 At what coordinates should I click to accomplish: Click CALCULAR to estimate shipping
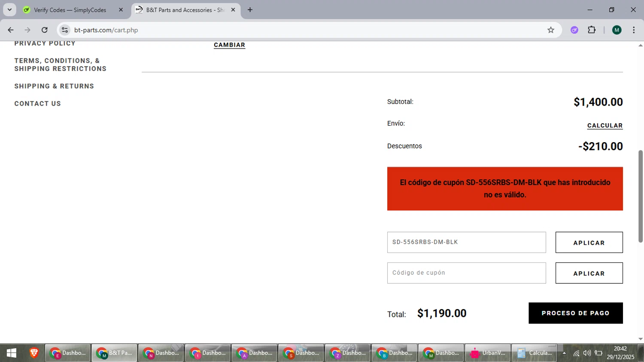pos(605,126)
